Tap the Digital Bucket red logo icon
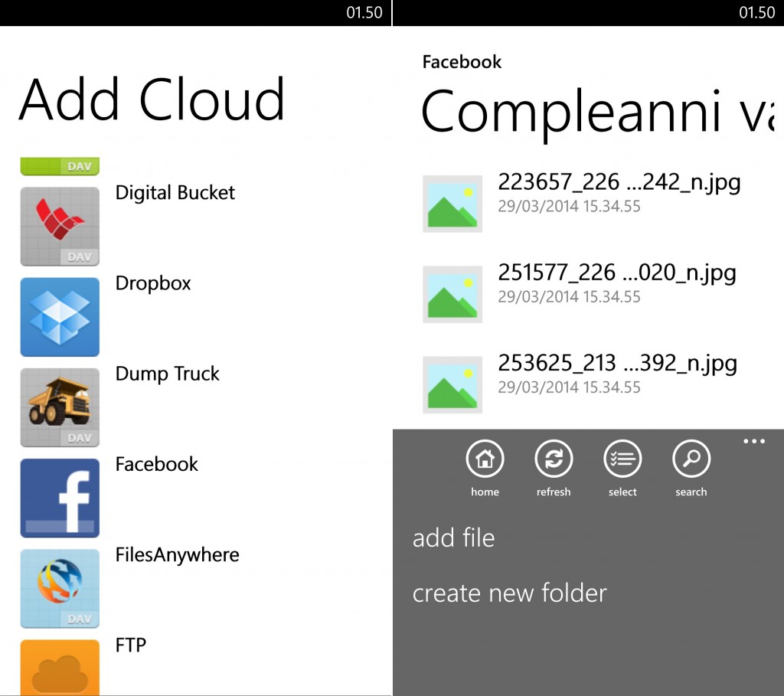Image resolution: width=784 pixels, height=696 pixels. [60, 226]
